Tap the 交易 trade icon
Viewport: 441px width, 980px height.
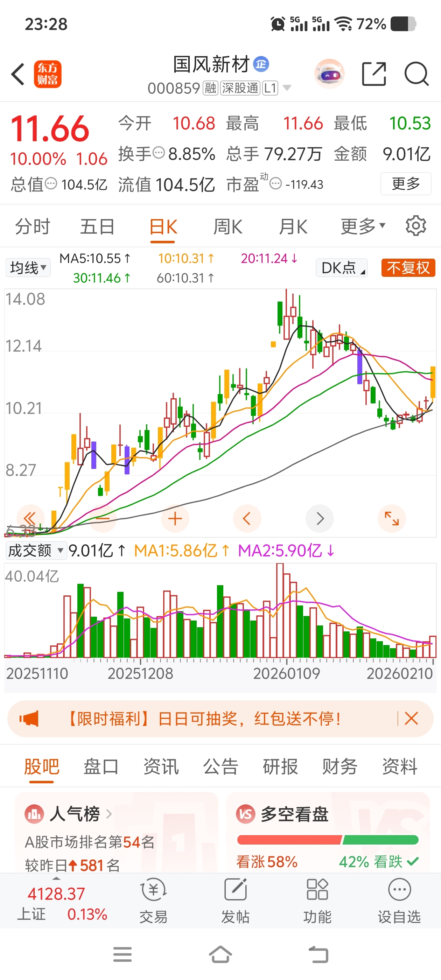[153, 890]
